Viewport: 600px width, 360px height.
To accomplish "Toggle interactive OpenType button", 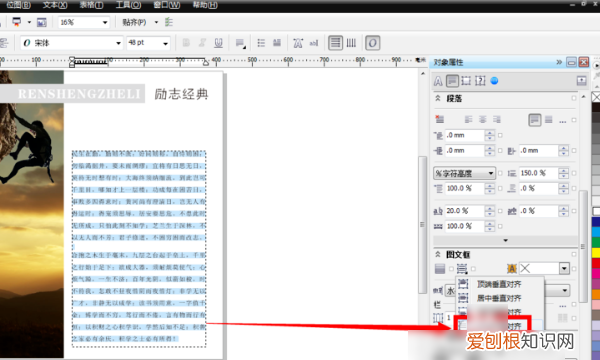I will pos(372,43).
